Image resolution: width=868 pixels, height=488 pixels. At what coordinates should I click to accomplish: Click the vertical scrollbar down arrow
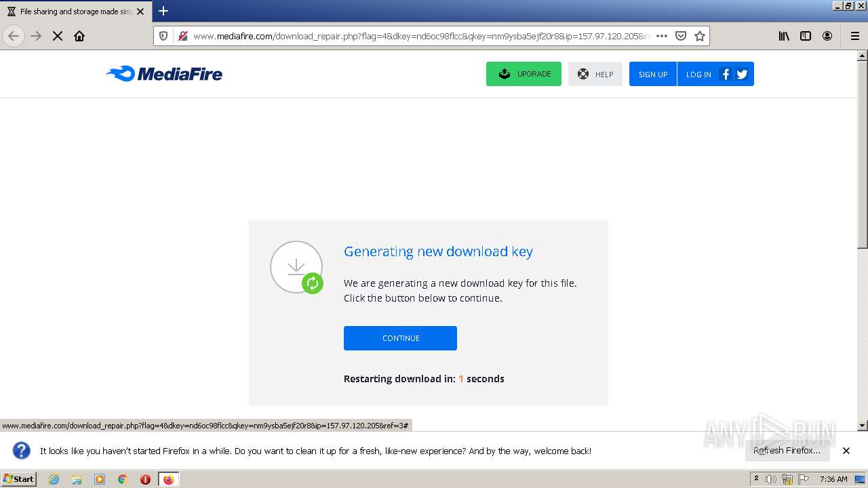[x=863, y=426]
